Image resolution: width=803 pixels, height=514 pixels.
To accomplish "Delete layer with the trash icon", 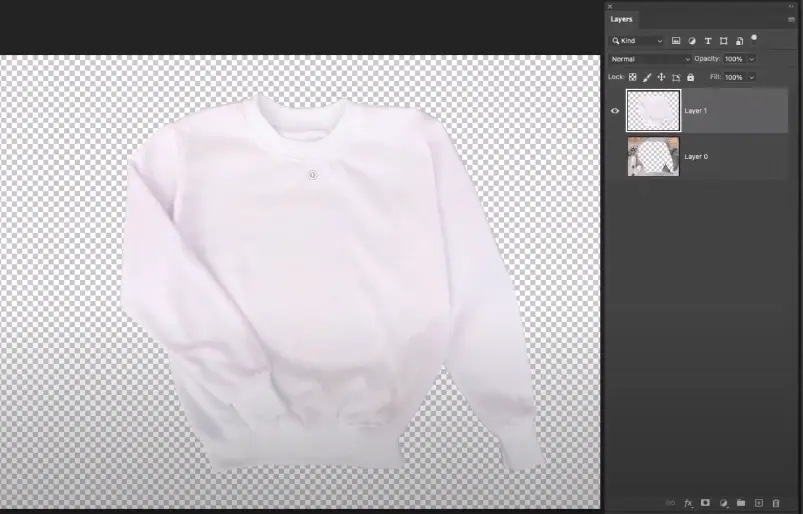I will tap(776, 503).
